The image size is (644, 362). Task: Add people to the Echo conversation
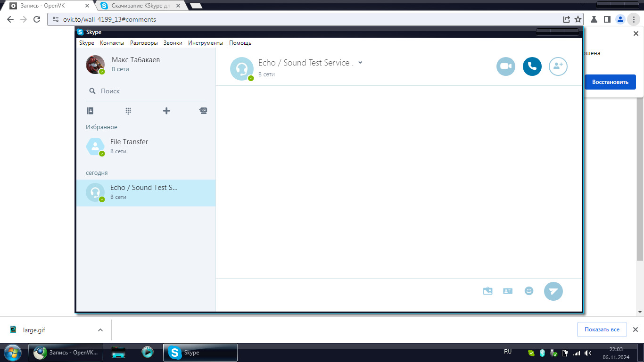pos(558,66)
